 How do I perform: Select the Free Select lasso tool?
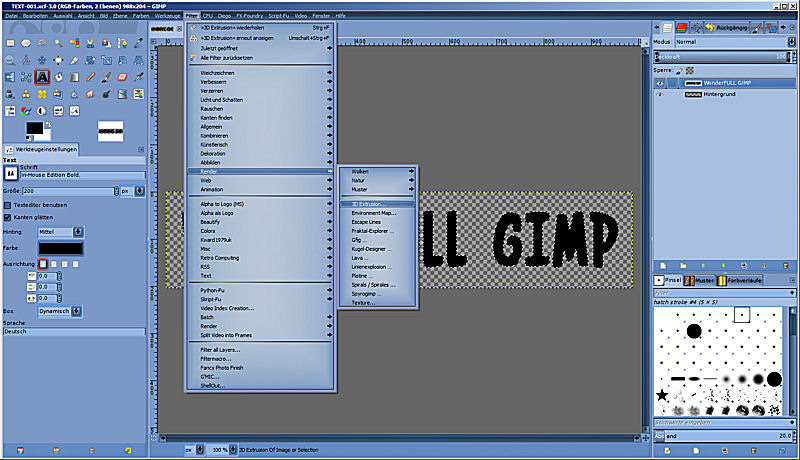(42, 43)
